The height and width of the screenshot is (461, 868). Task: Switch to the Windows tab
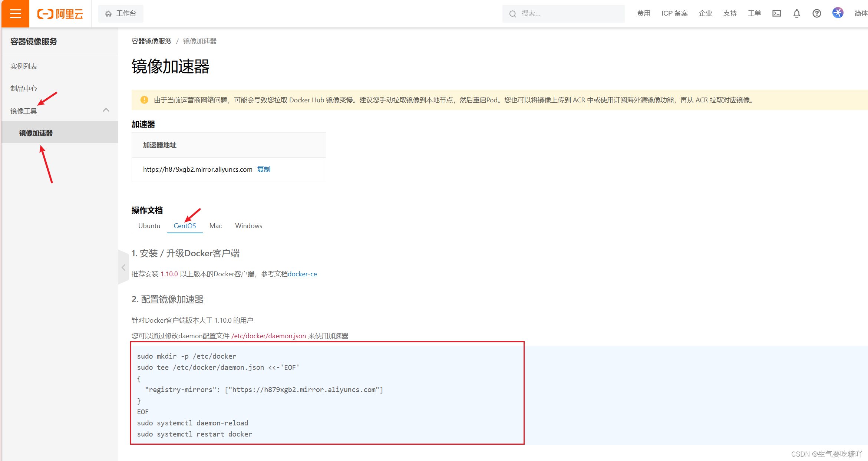(x=248, y=226)
